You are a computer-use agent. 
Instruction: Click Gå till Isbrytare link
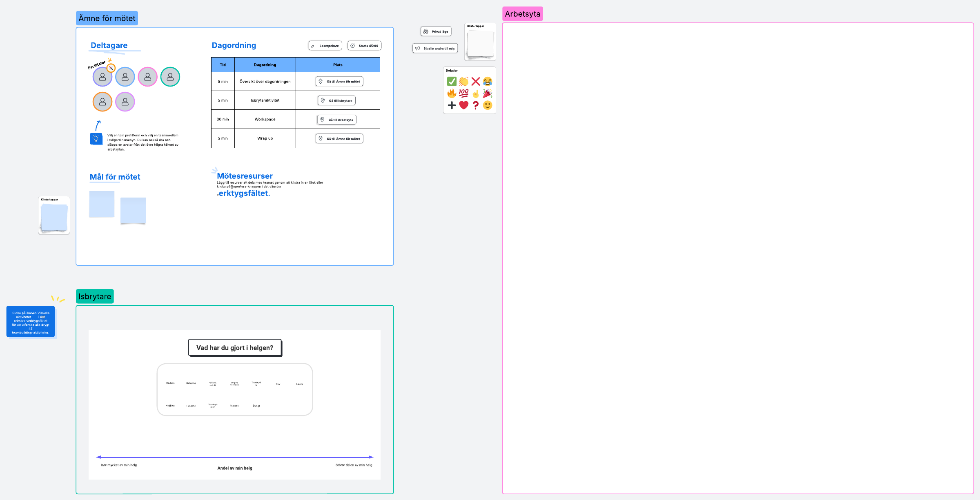(336, 100)
